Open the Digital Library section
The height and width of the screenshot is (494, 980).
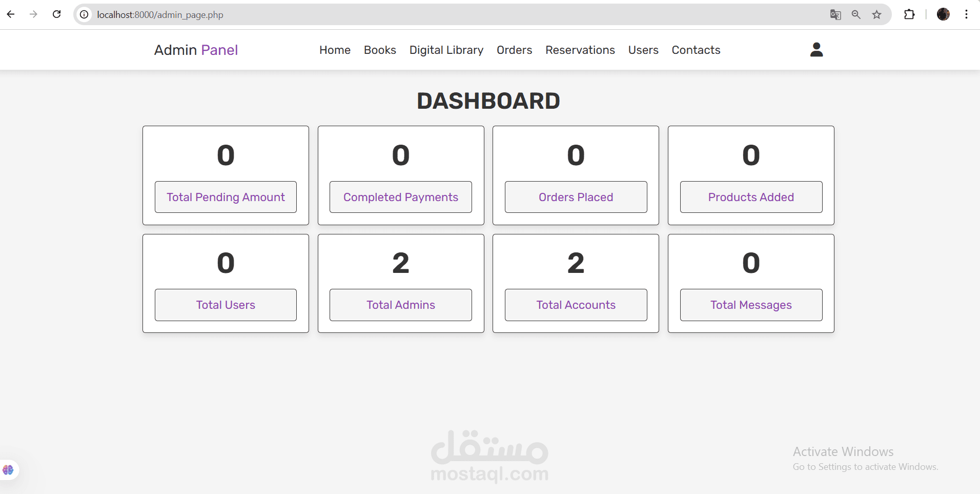pyautogui.click(x=446, y=50)
